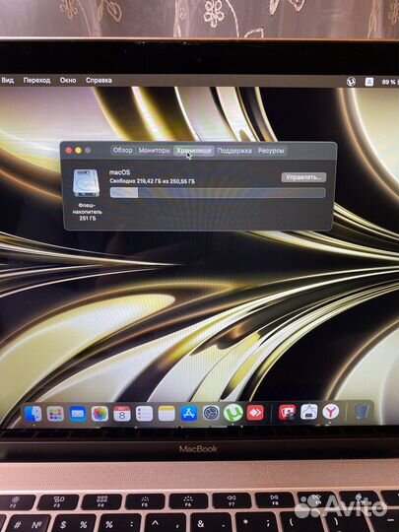Image resolution: width=399 pixels, height=532 pixels.
Task: Open Reminders from the dock
Action: click(144, 414)
